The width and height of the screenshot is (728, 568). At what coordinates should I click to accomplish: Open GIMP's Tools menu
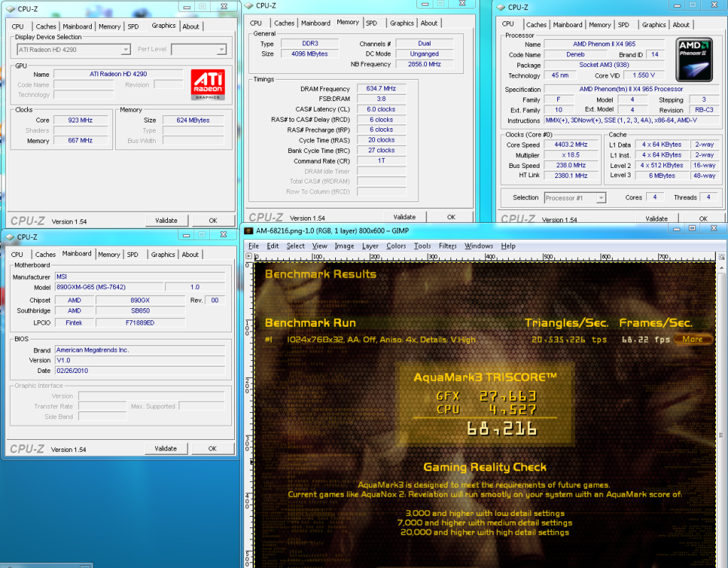coord(423,246)
